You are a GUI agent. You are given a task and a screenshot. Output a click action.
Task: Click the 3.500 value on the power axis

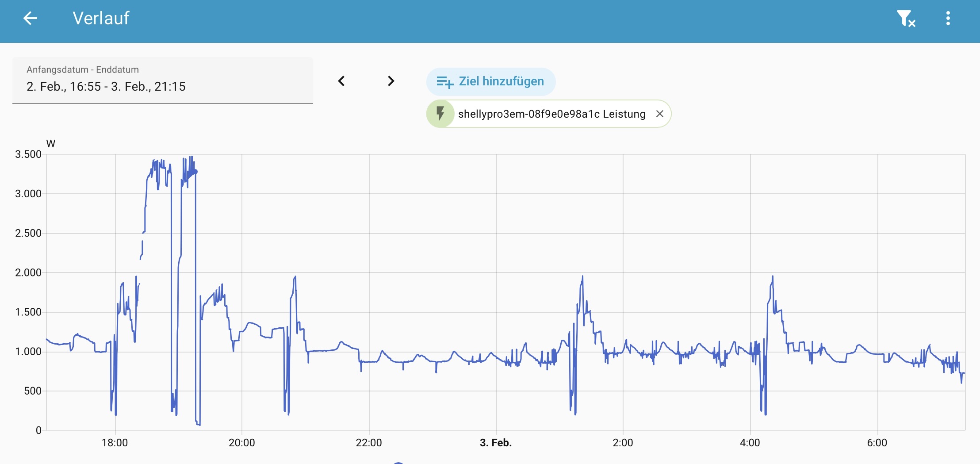pyautogui.click(x=28, y=154)
